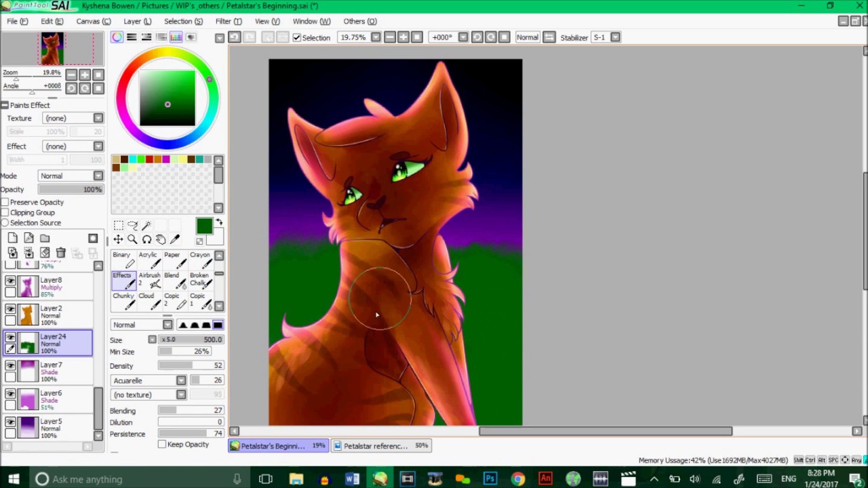Adjust the brush Density slider

191,365
